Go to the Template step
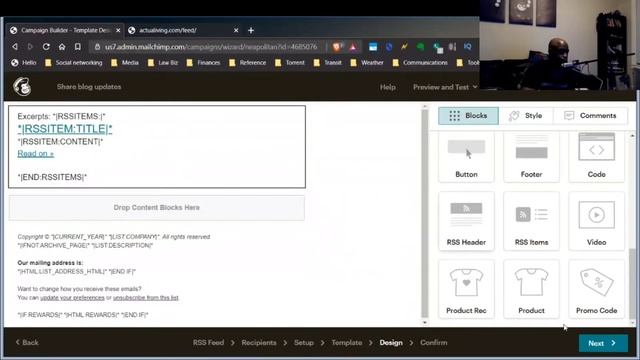This screenshot has width=640, height=360. (347, 343)
